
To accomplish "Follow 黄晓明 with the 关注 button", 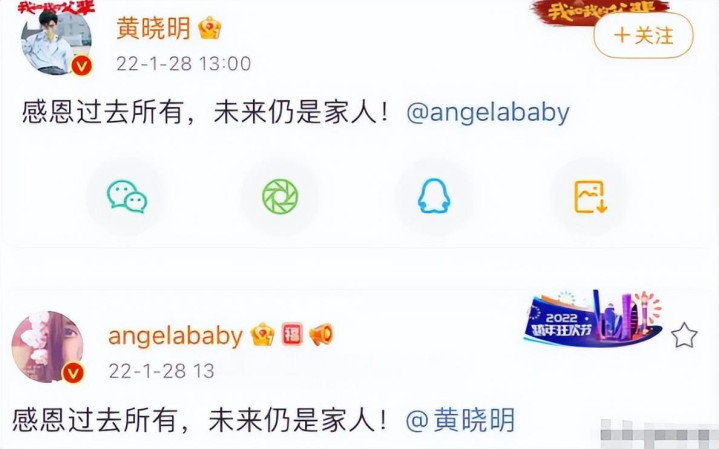I will tap(643, 36).
